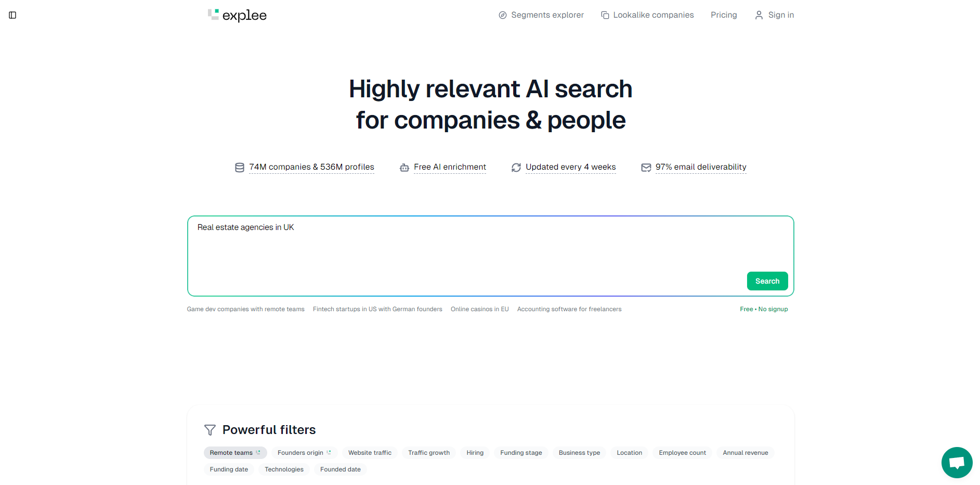980x485 pixels.
Task: Click the robot icon for AI enrichment
Action: tap(404, 168)
